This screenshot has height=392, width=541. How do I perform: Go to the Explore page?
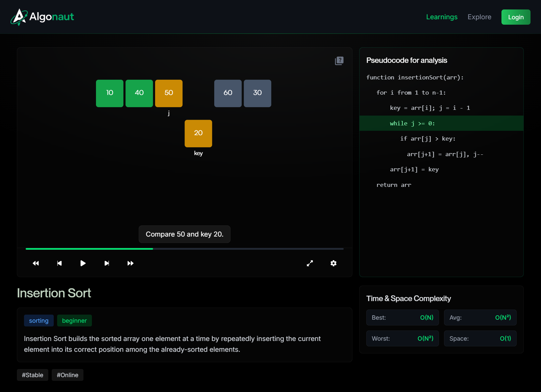point(479,17)
